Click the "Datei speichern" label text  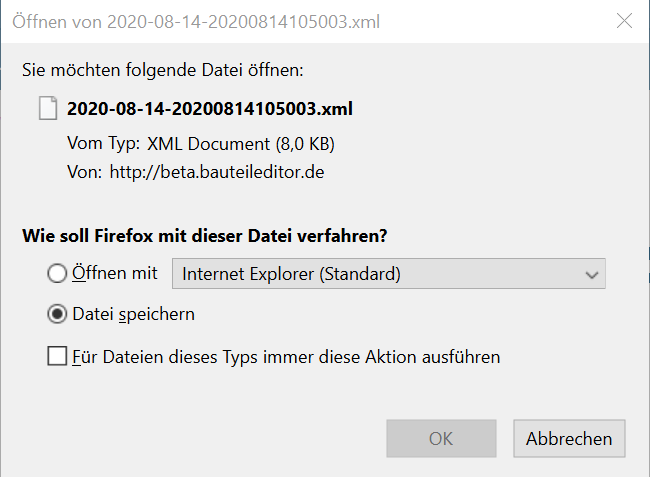[x=133, y=315]
